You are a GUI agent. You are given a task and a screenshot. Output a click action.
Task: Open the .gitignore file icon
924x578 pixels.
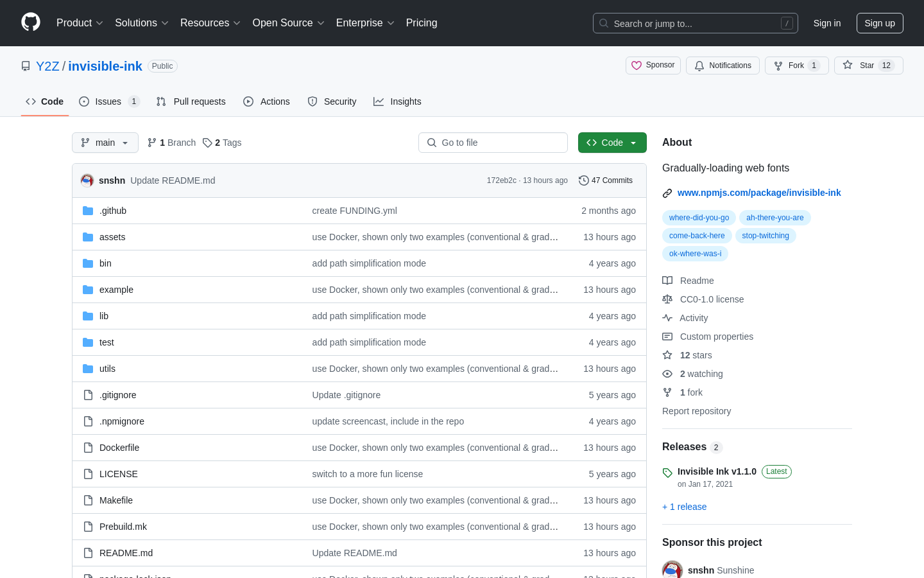pos(88,395)
